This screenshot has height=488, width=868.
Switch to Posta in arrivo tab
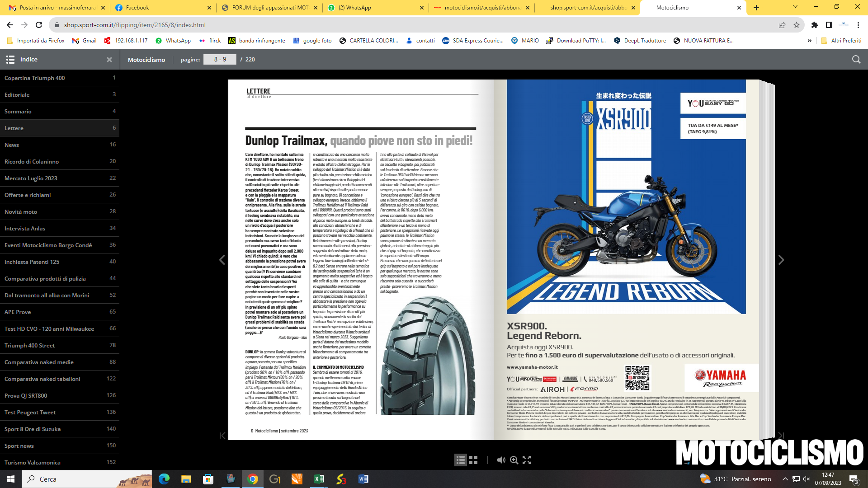tap(57, 8)
